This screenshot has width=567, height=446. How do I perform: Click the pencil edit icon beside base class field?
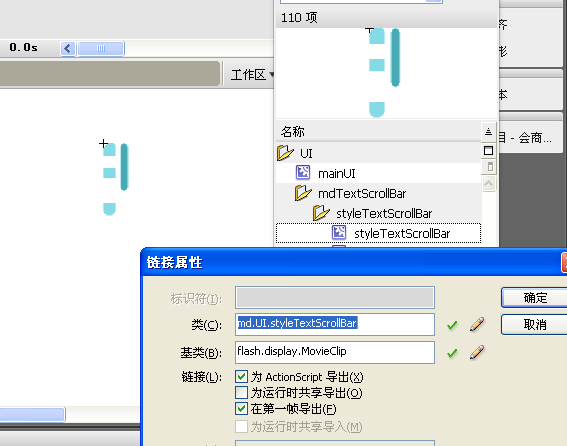click(x=477, y=352)
